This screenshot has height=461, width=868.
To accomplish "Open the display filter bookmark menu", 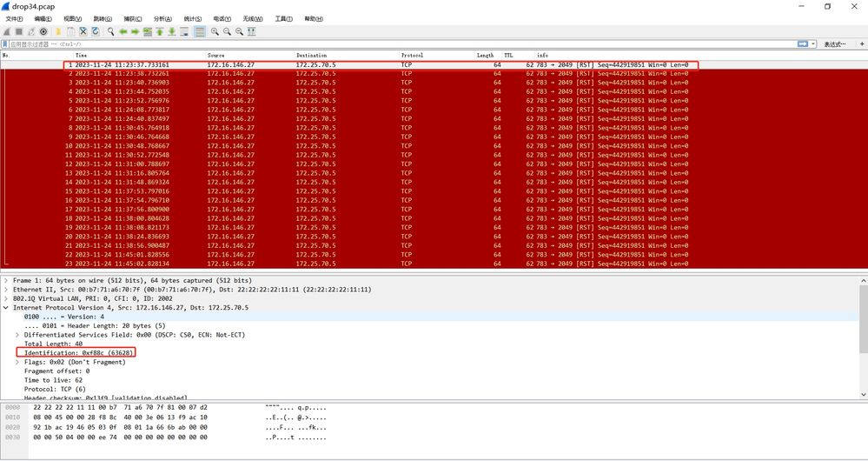I will (x=5, y=43).
